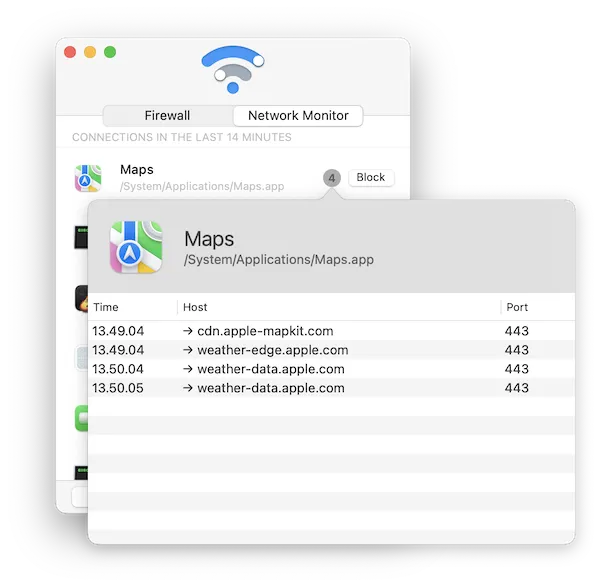Image resolution: width=611 pixels, height=587 pixels.
Task: Click the large Maps icon in the popover
Action: (136, 247)
